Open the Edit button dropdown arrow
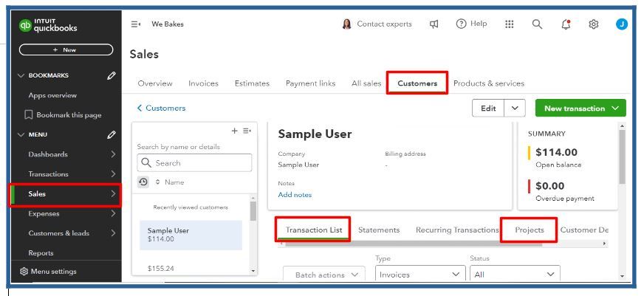This screenshot has width=644, height=296. (x=515, y=109)
